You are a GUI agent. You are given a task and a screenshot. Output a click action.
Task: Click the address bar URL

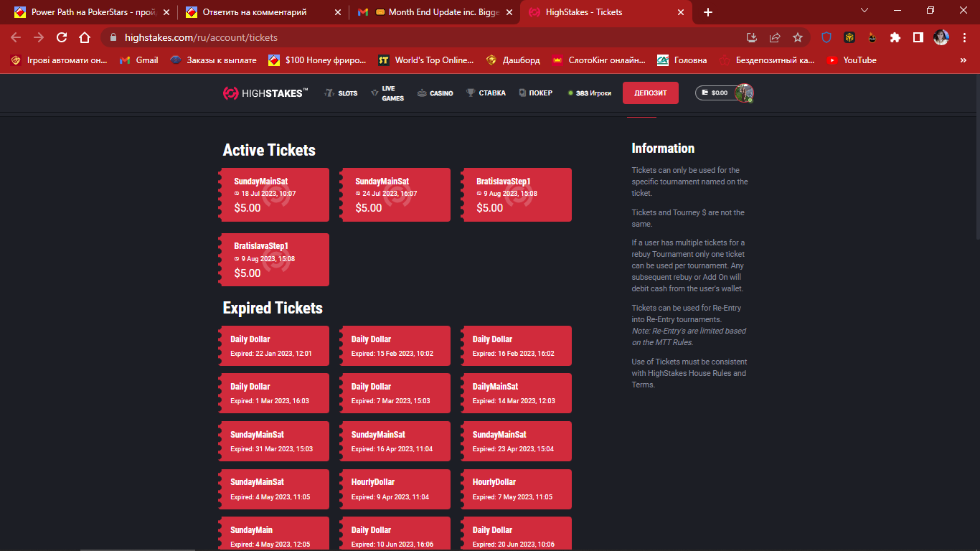[x=201, y=37]
